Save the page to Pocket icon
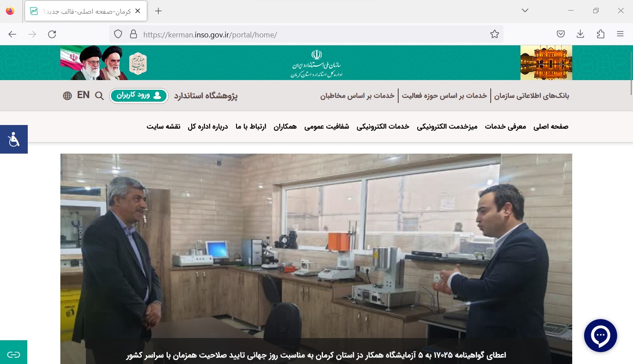The image size is (633, 364). [561, 34]
